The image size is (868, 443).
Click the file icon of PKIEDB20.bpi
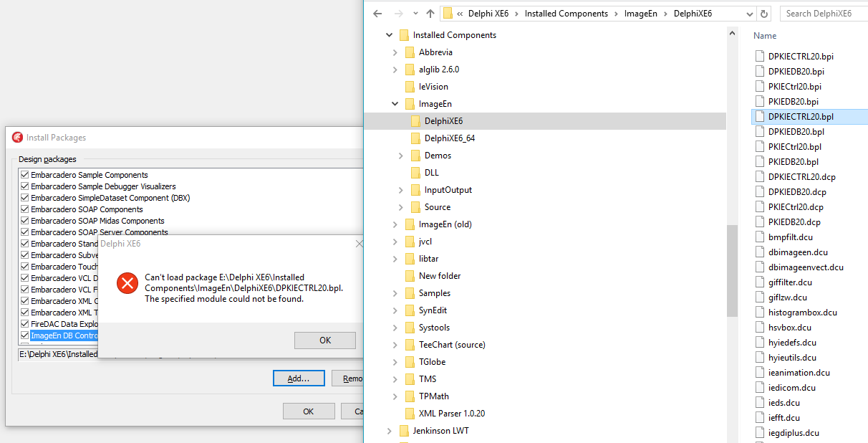761,101
